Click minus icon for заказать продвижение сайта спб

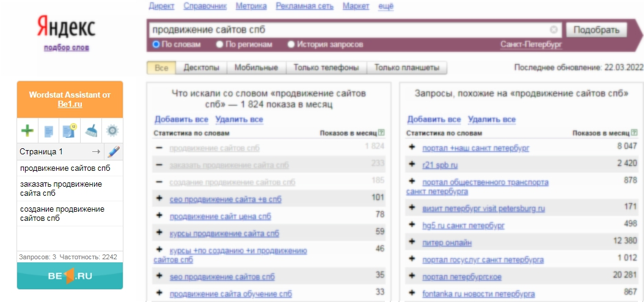tap(159, 165)
